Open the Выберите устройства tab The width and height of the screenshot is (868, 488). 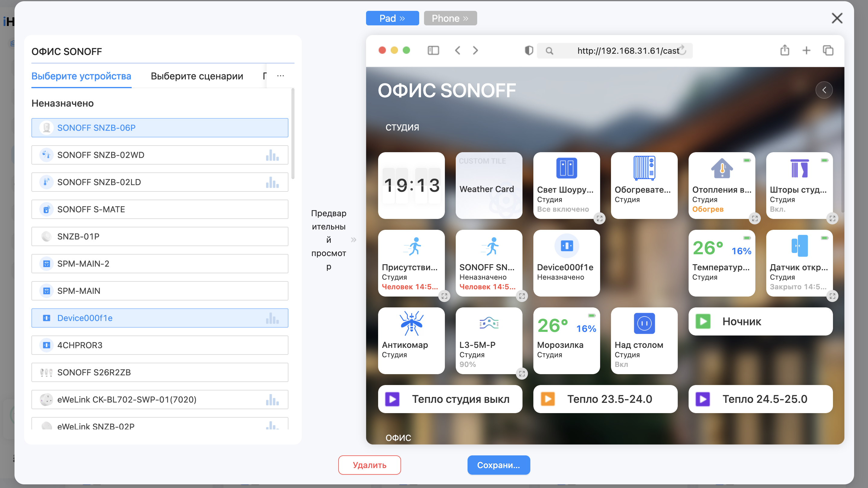(81, 76)
